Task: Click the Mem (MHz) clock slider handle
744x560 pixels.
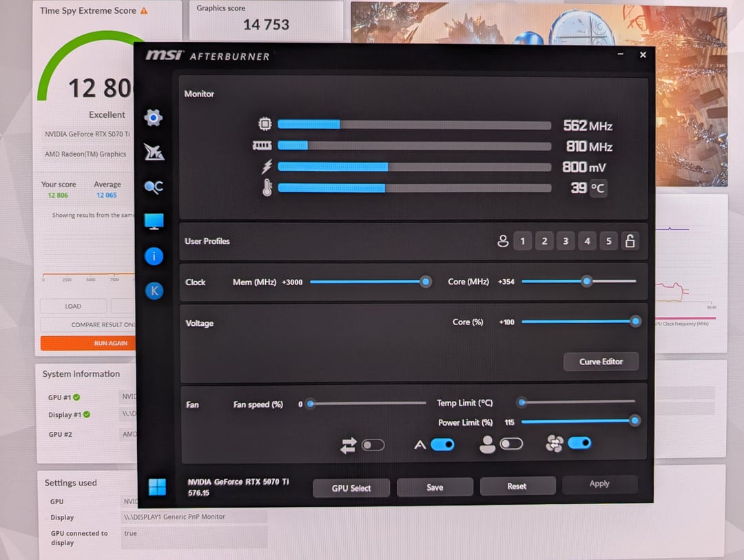Action: [426, 282]
